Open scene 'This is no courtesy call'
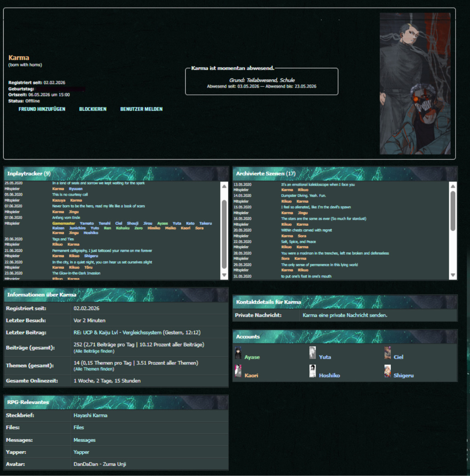Viewport: 470px width, 476px height. [x=70, y=194]
